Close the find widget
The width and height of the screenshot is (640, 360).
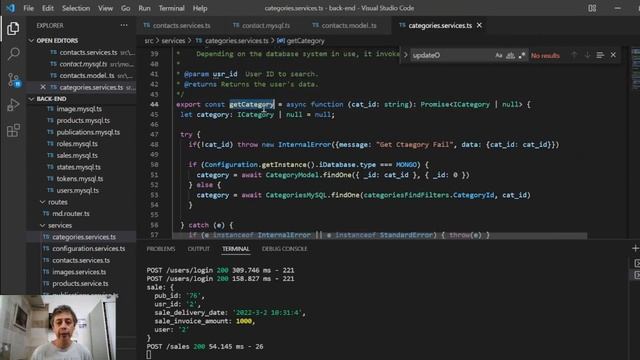click(x=613, y=55)
